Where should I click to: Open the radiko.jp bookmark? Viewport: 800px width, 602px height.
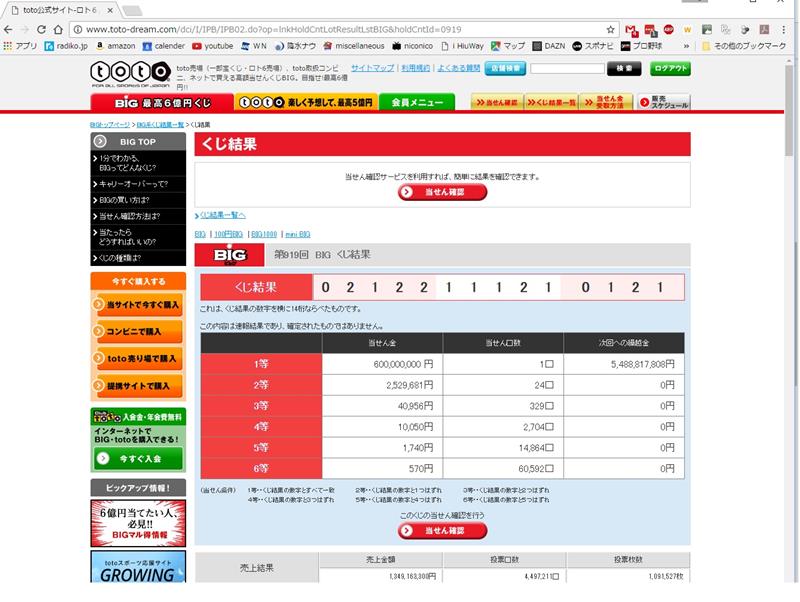click(66, 46)
